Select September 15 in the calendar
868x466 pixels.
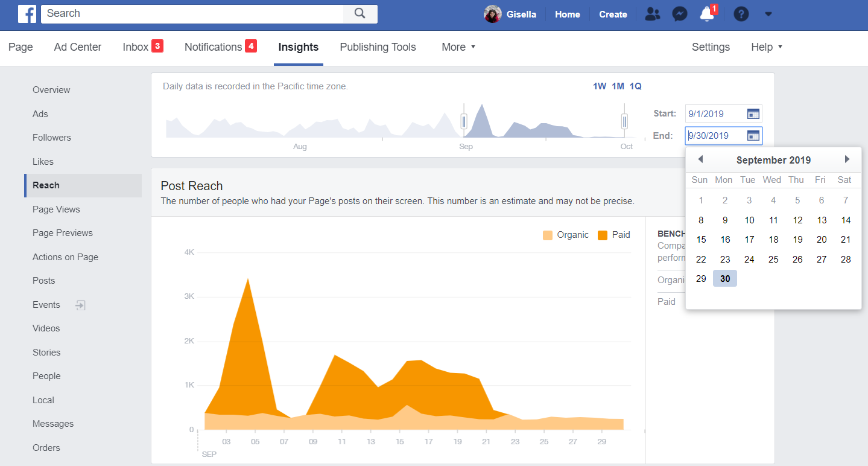point(701,240)
